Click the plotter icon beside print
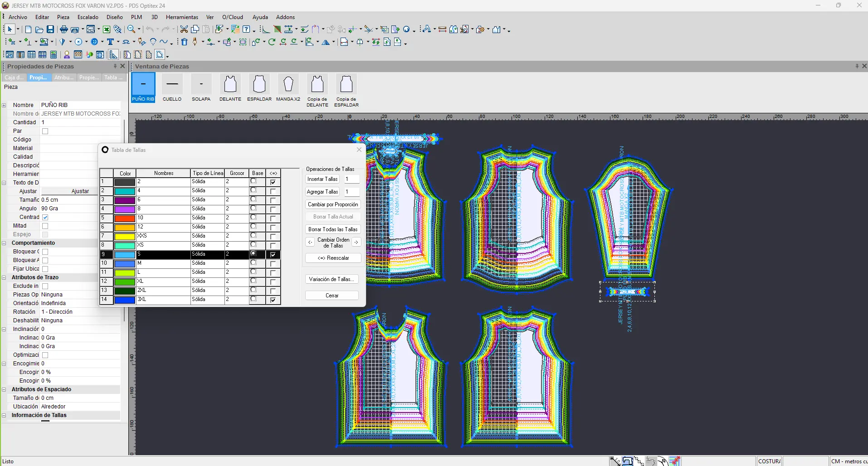 (x=75, y=29)
